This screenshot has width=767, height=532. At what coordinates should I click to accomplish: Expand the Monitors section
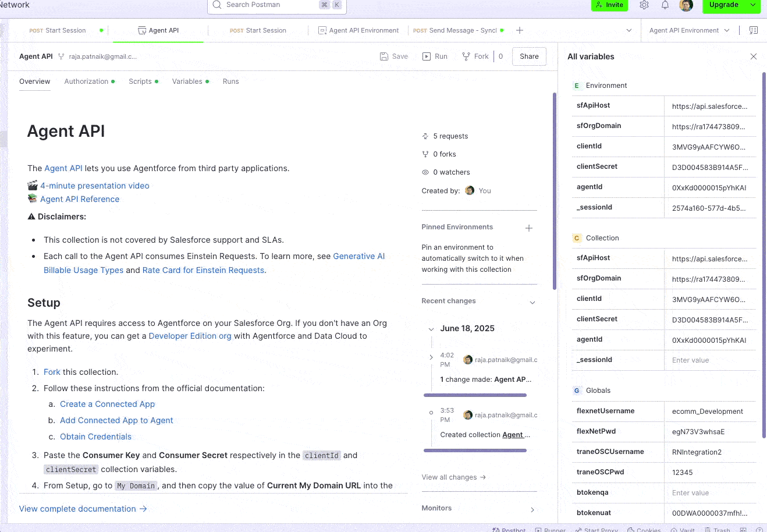tap(532, 510)
